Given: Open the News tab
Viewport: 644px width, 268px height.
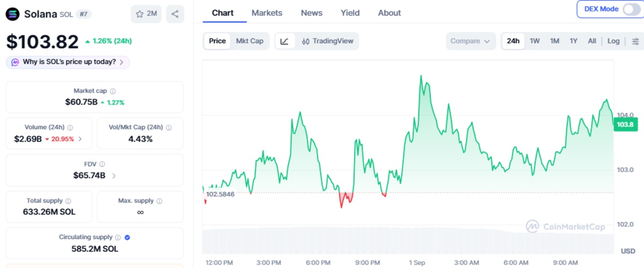Looking at the screenshot, I should [312, 13].
